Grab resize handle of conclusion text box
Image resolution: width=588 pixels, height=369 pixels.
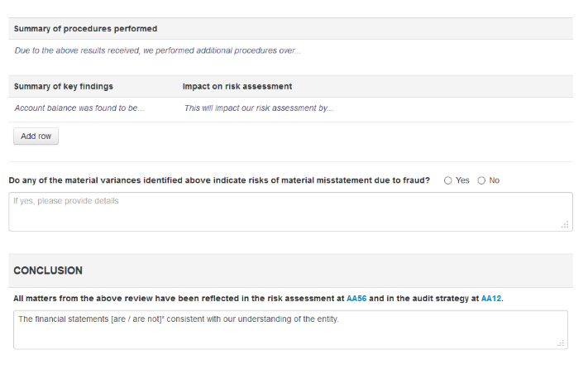(562, 343)
